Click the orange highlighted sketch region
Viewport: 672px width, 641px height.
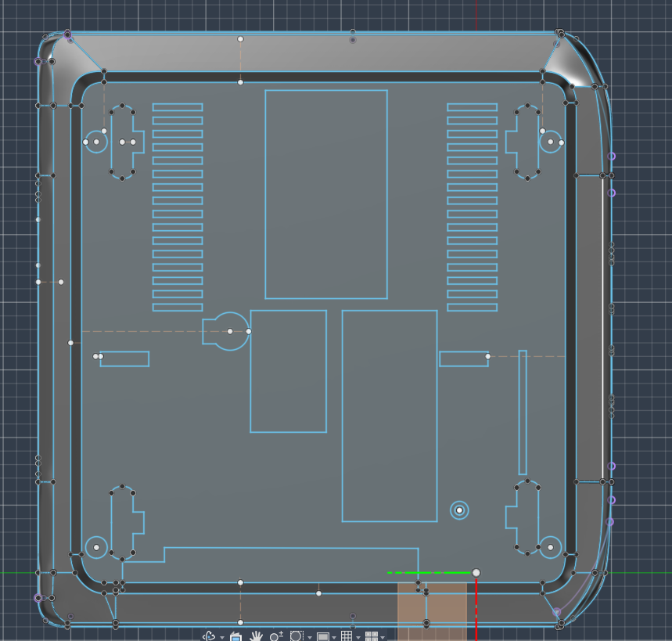click(432, 611)
